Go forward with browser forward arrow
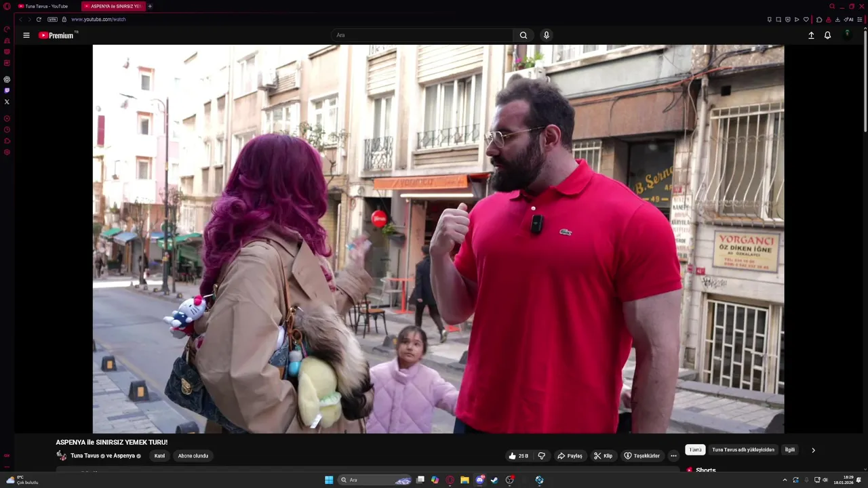The height and width of the screenshot is (488, 868). pyautogui.click(x=29, y=20)
